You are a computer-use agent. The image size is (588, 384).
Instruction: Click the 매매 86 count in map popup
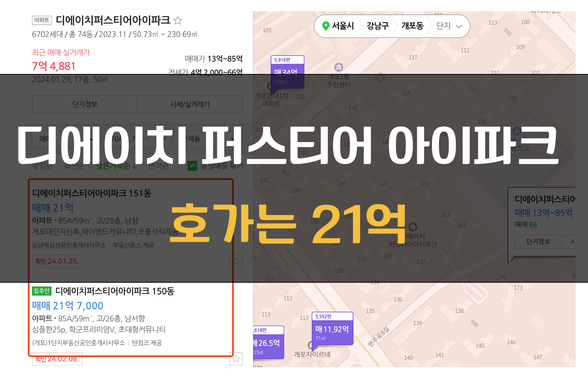click(526, 224)
